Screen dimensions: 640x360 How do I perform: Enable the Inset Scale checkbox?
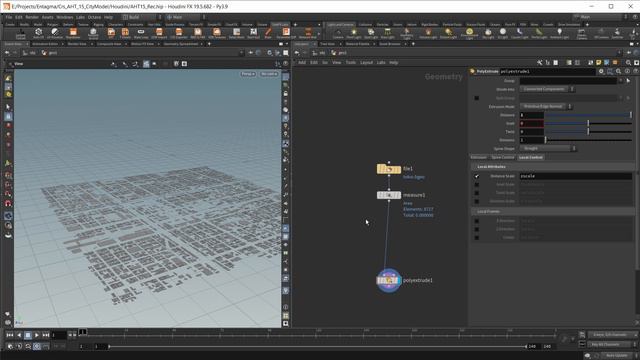click(x=477, y=184)
